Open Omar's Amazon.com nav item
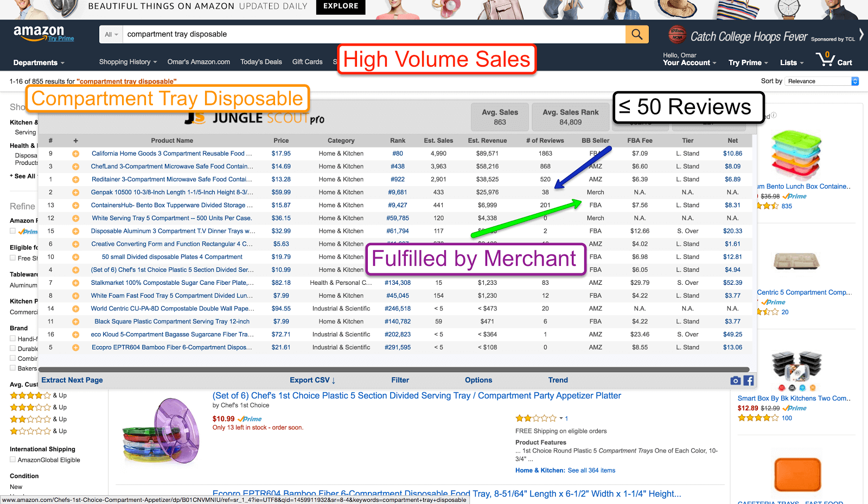This screenshot has width=868, height=504. tap(199, 62)
